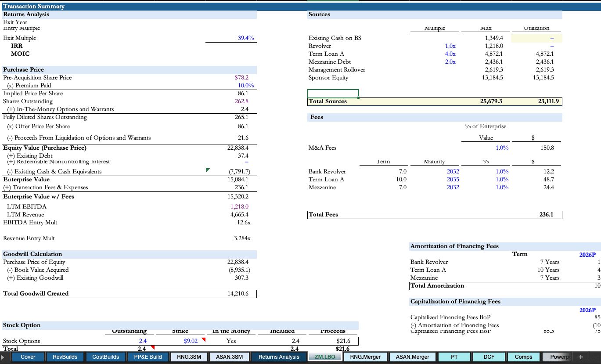Click the MOIC label cell
Viewport: 601px width, 364px height.
coord(20,54)
